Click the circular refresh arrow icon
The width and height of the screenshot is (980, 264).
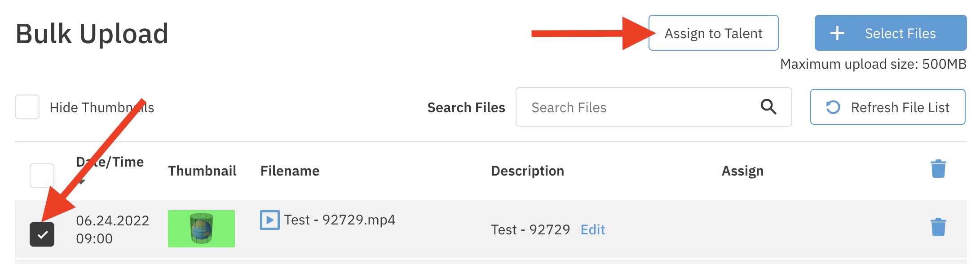tap(833, 107)
